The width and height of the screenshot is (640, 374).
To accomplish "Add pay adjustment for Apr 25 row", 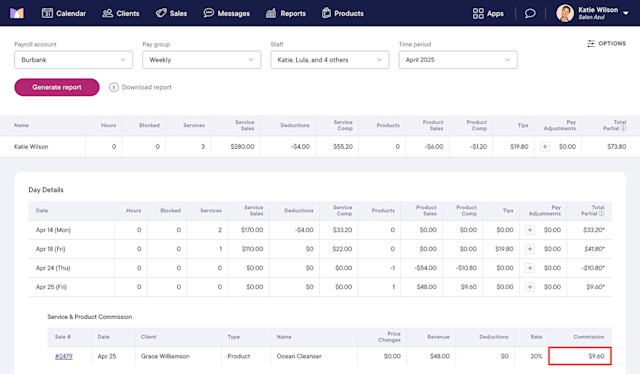I will click(x=530, y=287).
